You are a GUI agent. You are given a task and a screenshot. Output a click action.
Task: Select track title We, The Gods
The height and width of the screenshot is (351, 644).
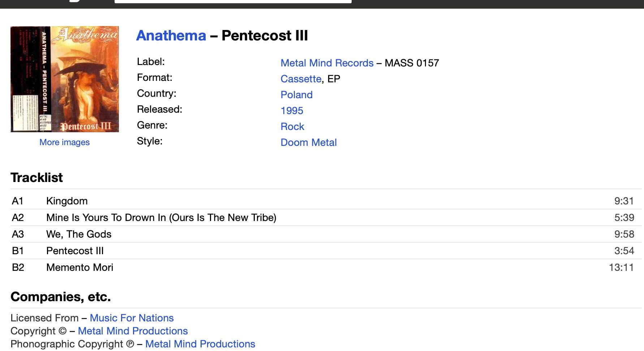pos(79,234)
